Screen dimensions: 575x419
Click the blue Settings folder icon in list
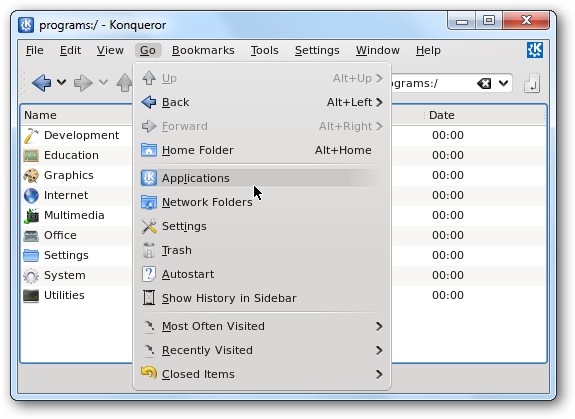tap(31, 256)
